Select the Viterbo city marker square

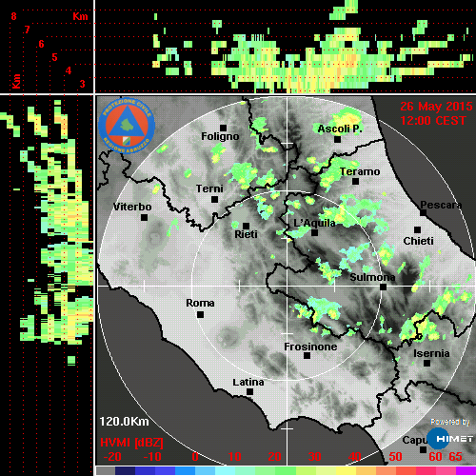(144, 217)
